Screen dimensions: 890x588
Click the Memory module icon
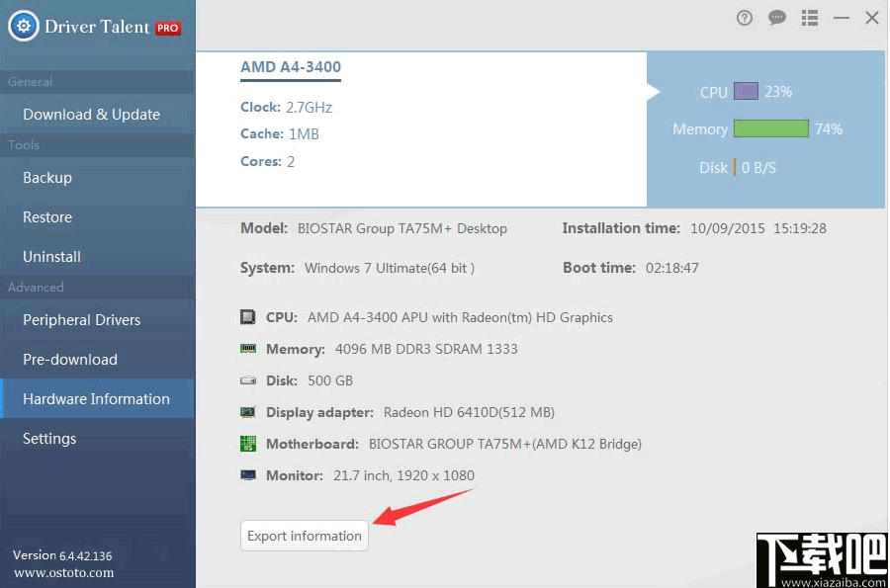tap(247, 348)
